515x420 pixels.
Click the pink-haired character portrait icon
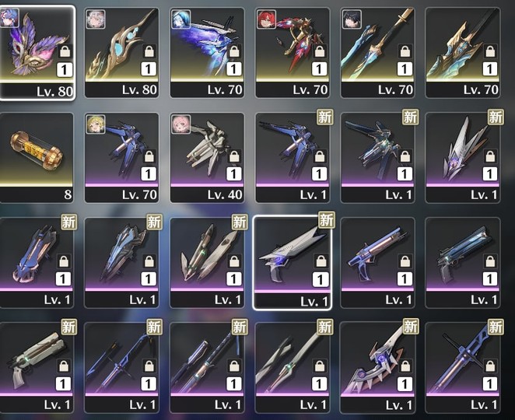(x=181, y=124)
